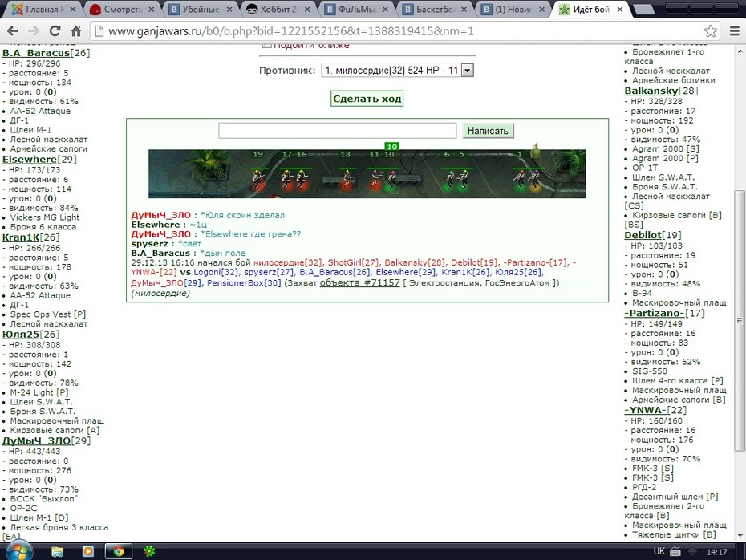Click 'Spec Ops Vest [P]' armor text

pyautogui.click(x=48, y=314)
